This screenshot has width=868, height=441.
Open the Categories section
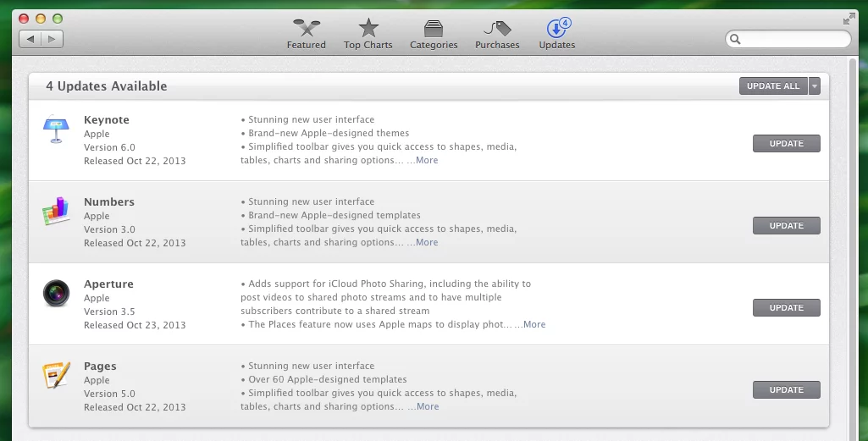click(x=434, y=35)
